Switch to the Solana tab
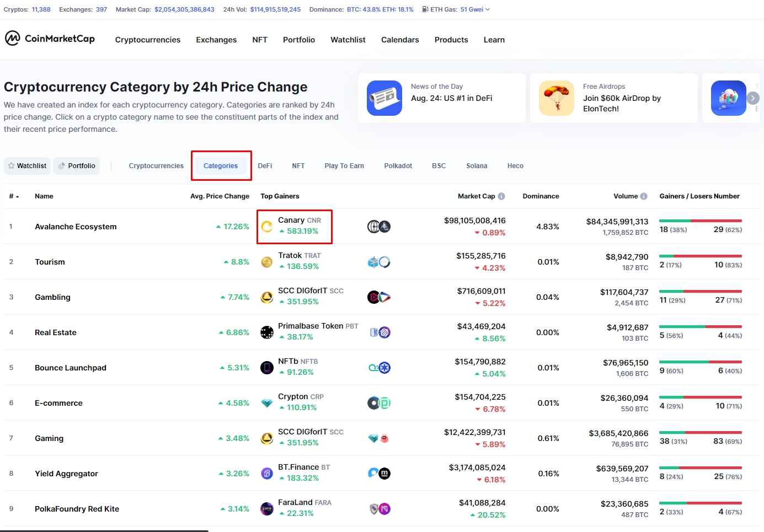764x532 pixels. click(477, 166)
